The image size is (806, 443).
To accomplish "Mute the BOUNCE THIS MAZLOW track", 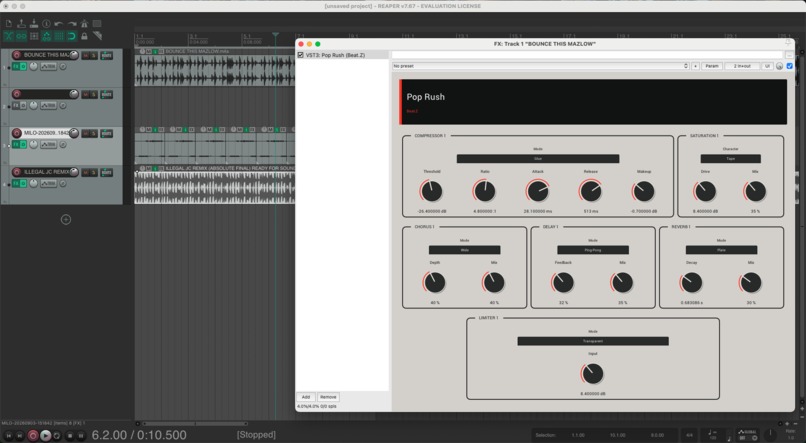I will [85, 55].
